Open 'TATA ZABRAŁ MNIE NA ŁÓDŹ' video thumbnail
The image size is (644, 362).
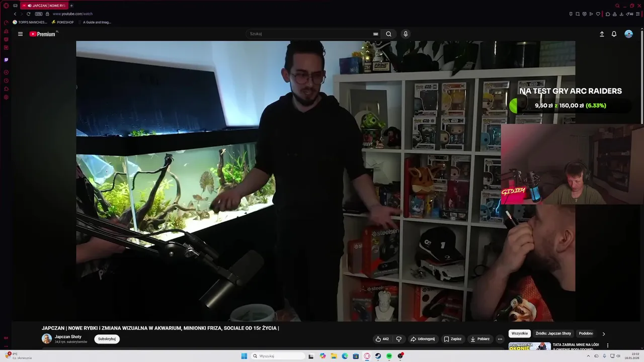click(x=530, y=346)
